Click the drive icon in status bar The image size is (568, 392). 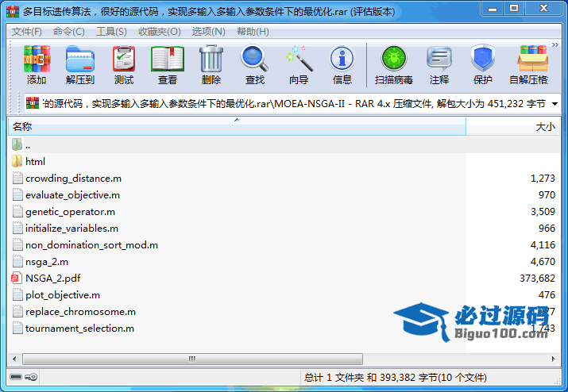point(16,377)
